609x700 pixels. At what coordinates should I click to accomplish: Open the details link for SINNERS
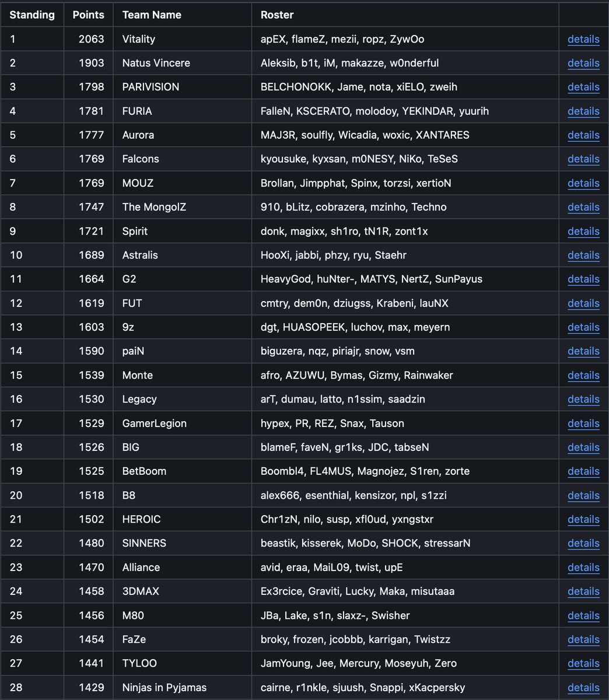click(x=583, y=543)
